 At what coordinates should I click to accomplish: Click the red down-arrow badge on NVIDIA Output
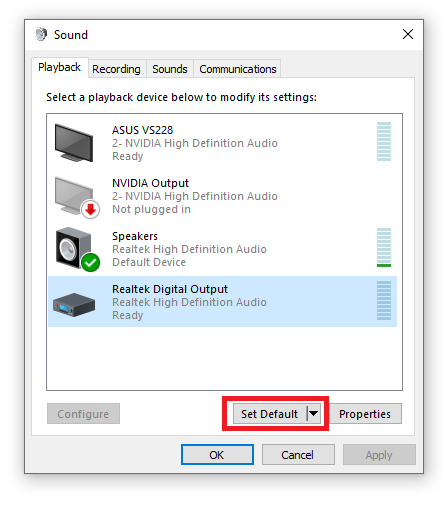91,210
